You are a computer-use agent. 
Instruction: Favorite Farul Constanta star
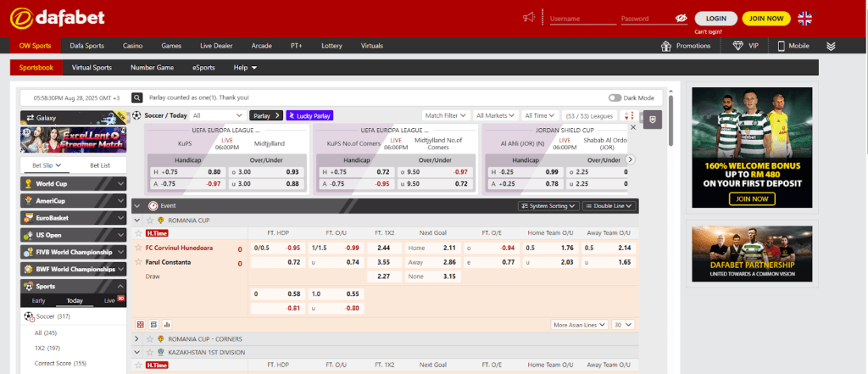click(139, 261)
